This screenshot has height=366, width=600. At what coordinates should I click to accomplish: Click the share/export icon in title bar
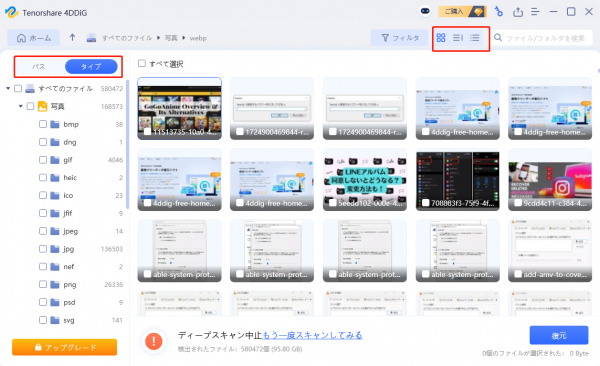click(518, 12)
